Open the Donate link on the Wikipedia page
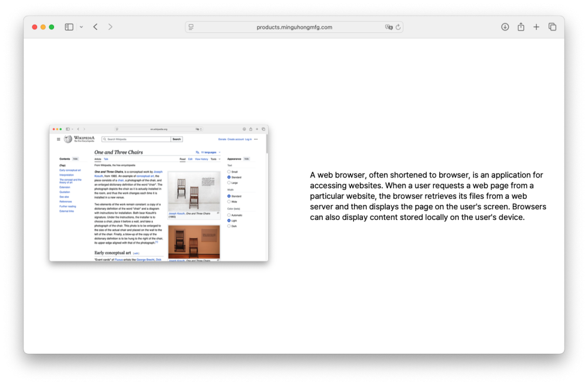 222,139
